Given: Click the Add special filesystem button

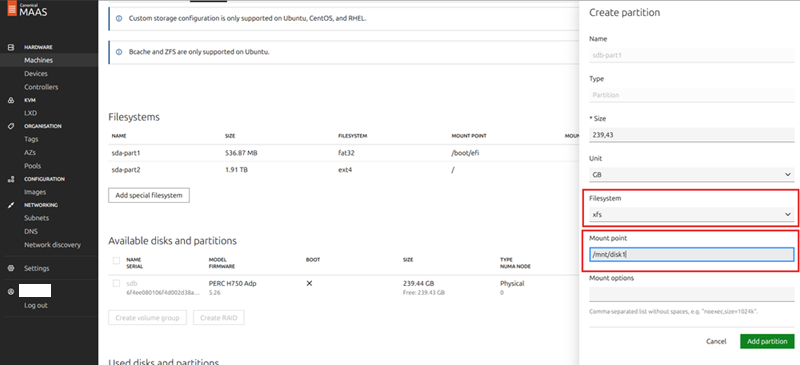Looking at the screenshot, I should tap(149, 195).
